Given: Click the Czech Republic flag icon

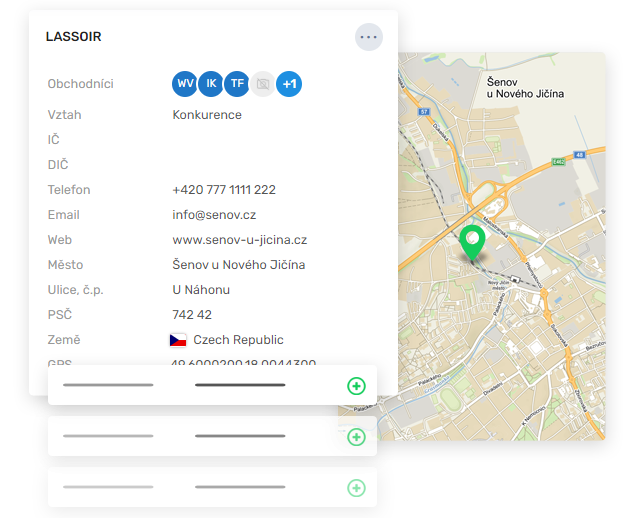Looking at the screenshot, I should 179,340.
